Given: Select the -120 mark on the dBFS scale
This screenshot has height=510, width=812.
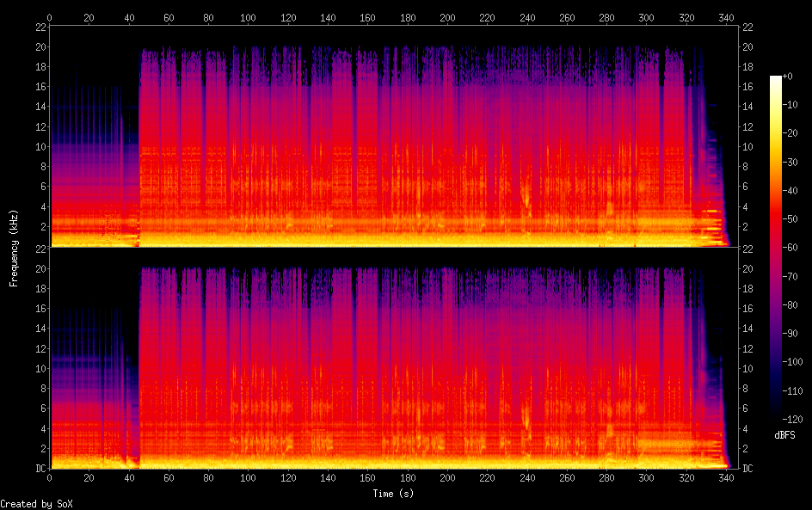Looking at the screenshot, I should [795, 419].
